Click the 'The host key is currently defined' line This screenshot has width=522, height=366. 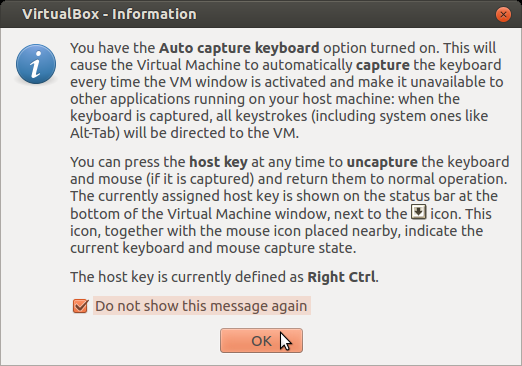coord(224,277)
